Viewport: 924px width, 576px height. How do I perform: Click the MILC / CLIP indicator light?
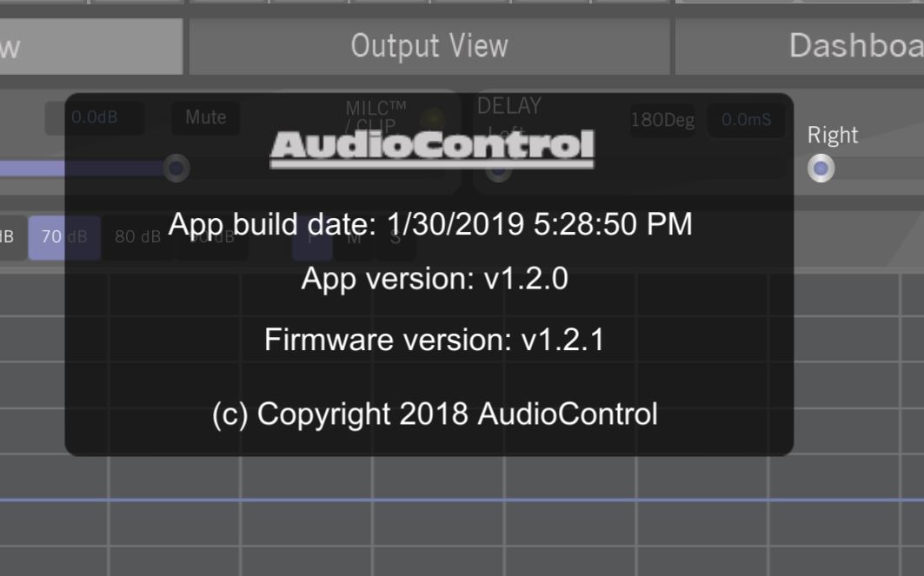pos(435,118)
